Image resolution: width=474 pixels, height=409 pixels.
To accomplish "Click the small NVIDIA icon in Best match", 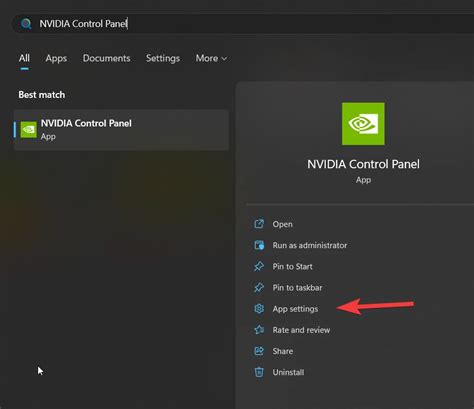I will click(29, 130).
